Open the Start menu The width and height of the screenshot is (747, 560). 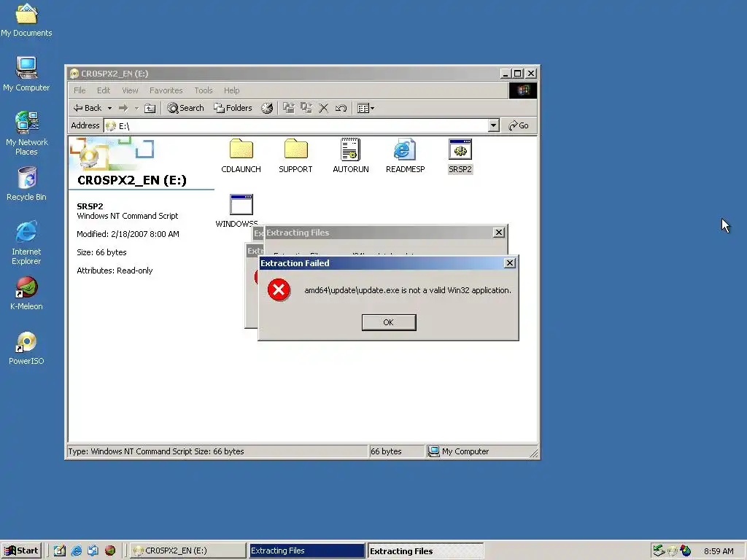point(21,551)
